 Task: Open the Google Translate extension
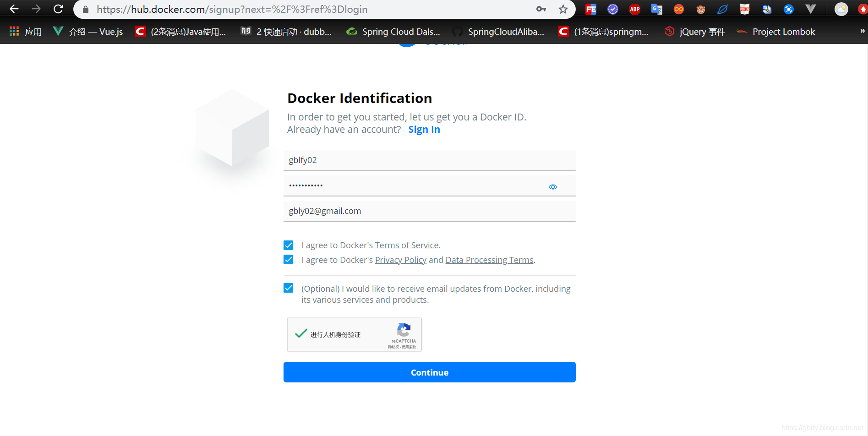657,9
